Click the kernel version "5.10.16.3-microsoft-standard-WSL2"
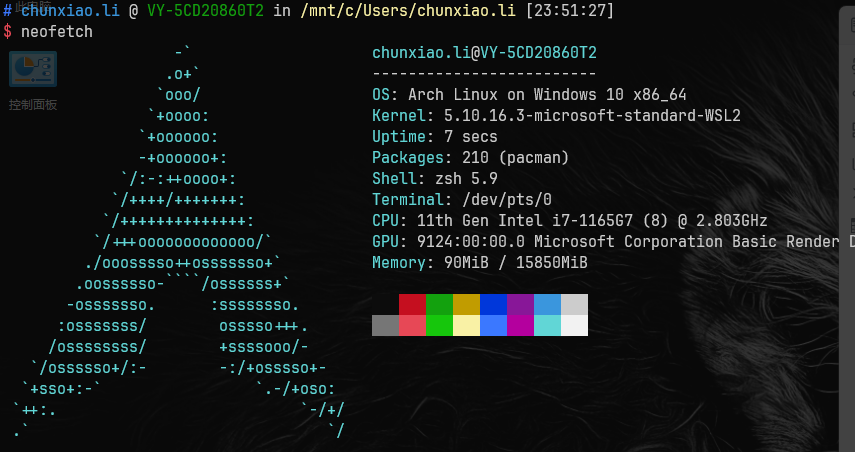This screenshot has height=452, width=855. pos(592,116)
